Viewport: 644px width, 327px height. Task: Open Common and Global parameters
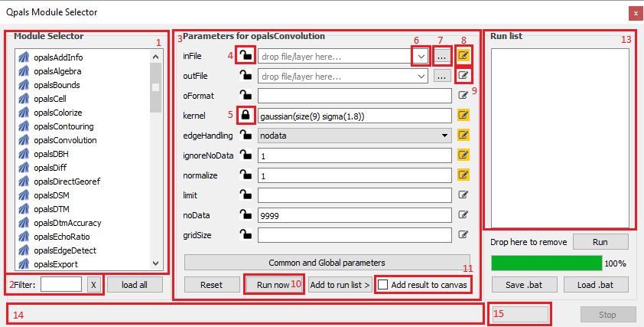coord(327,263)
